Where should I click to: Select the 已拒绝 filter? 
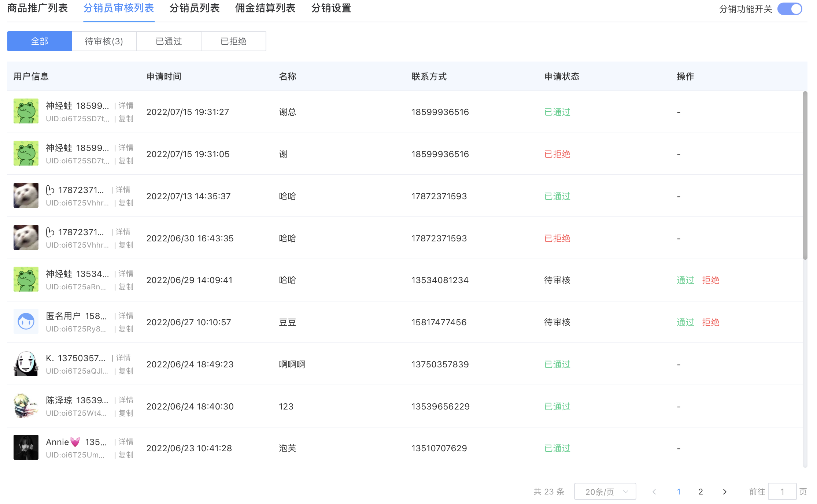233,41
